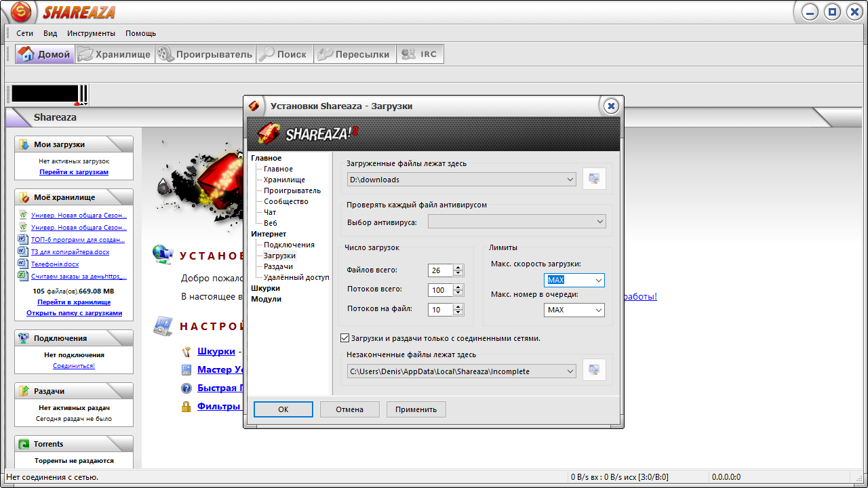Click the Шкурки brush icon
This screenshot has width=868, height=488.
[x=186, y=352]
